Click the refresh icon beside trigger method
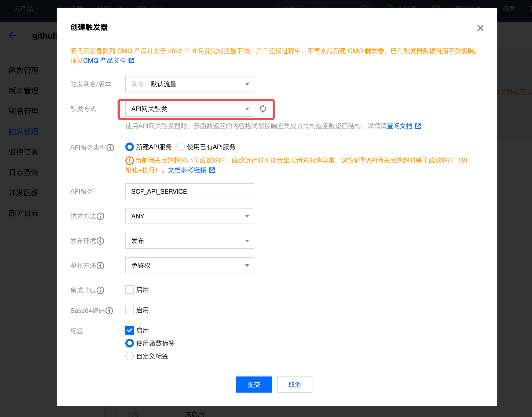 click(263, 109)
